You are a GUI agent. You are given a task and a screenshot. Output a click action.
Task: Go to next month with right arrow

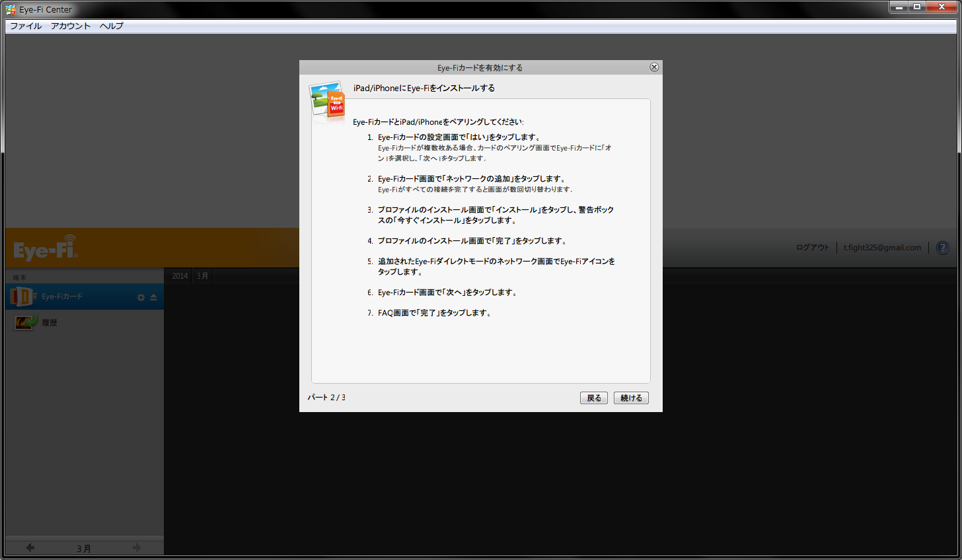[137, 547]
